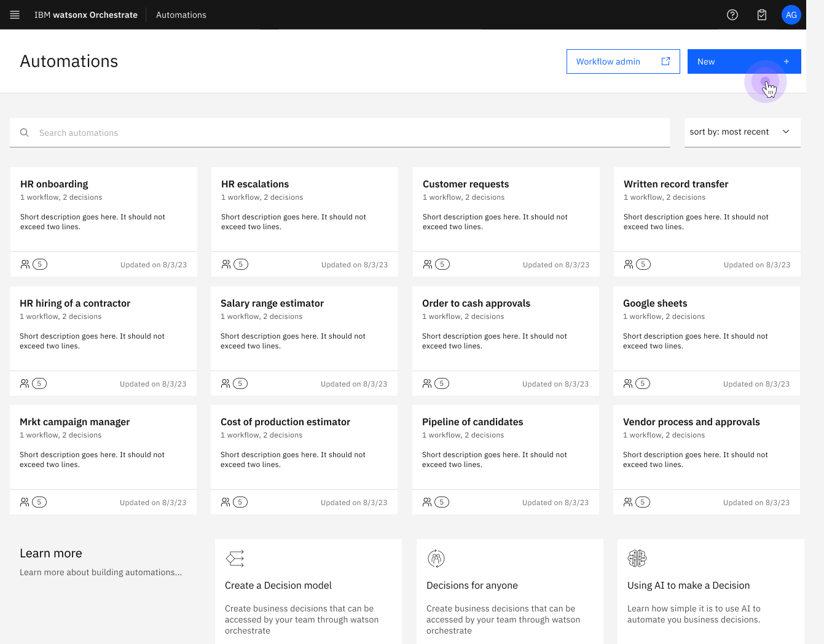Click Updated on 8/3/23 on Vendor process card

click(x=756, y=503)
